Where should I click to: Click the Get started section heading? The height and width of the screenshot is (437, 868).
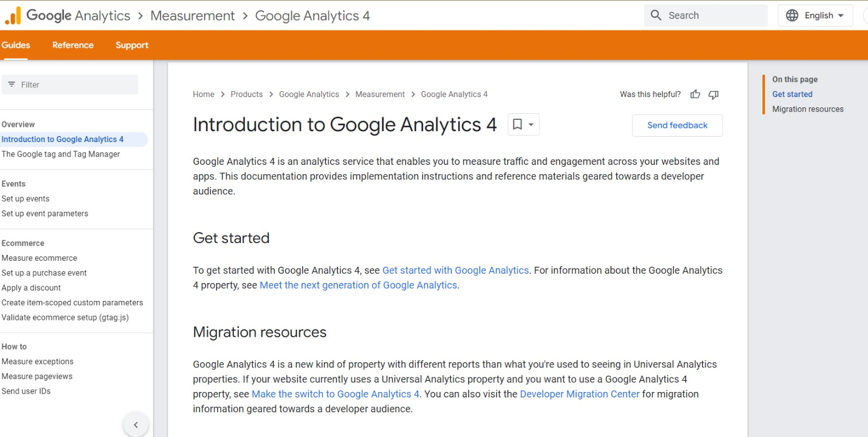coord(231,238)
